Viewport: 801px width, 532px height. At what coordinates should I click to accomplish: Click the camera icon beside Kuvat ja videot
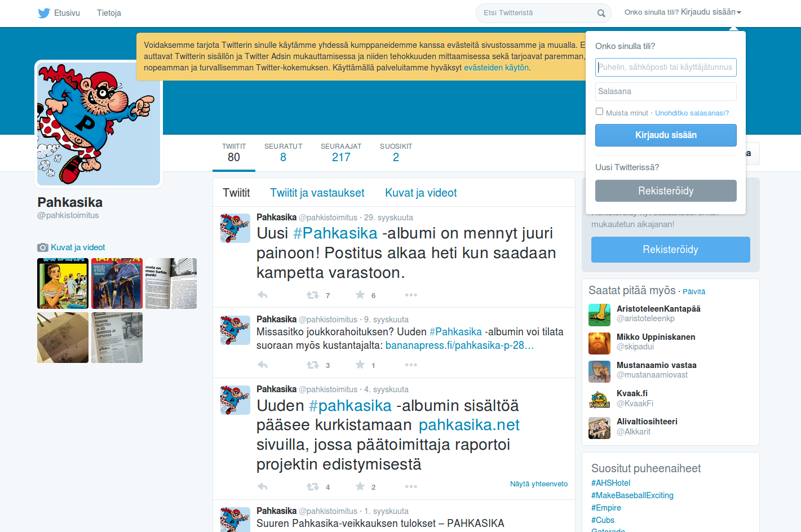click(x=43, y=247)
